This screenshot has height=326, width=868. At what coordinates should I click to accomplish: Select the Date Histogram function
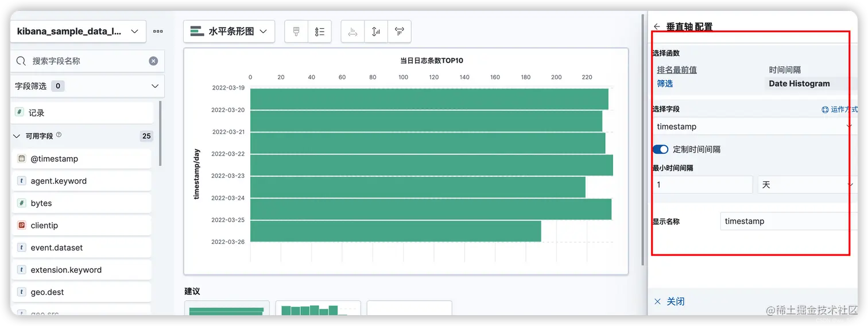coord(799,83)
